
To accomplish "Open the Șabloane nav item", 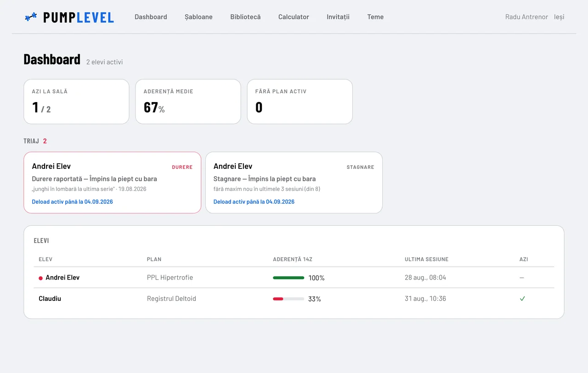I will pos(198,17).
